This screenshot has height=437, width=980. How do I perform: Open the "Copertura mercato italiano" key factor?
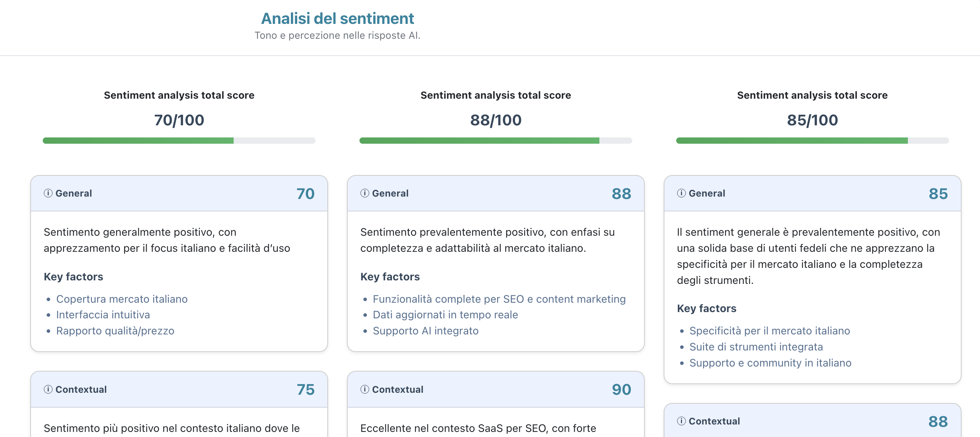(122, 299)
